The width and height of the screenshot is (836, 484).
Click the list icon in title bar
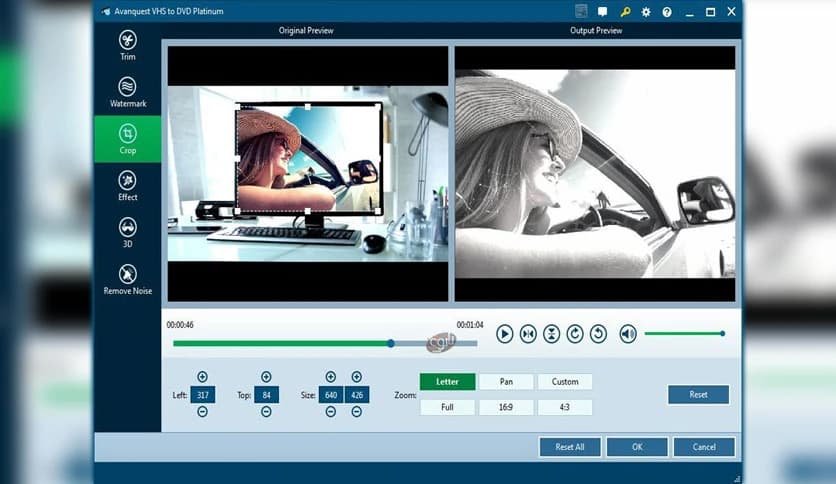click(581, 11)
